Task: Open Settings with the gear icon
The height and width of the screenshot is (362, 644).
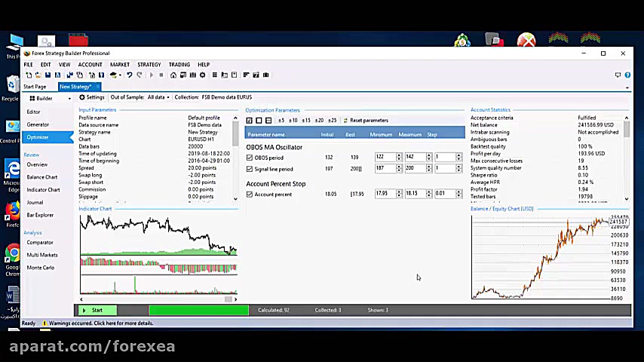Action: coord(81,97)
